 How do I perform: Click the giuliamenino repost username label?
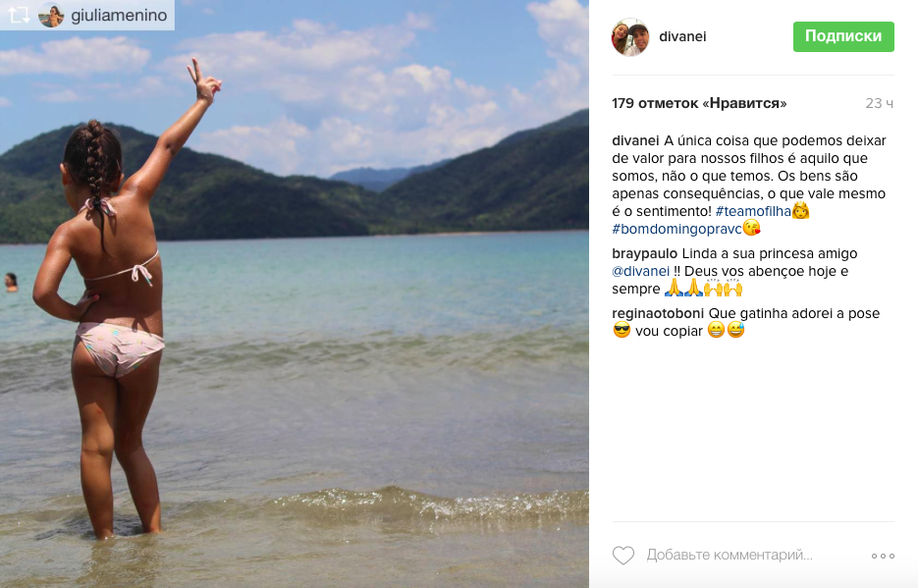119,15
